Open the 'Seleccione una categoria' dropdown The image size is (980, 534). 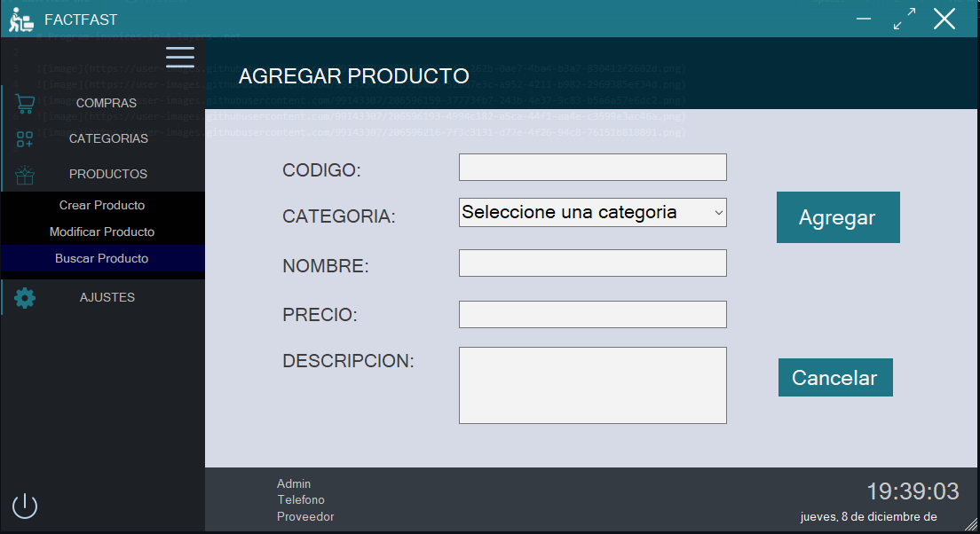[591, 212]
